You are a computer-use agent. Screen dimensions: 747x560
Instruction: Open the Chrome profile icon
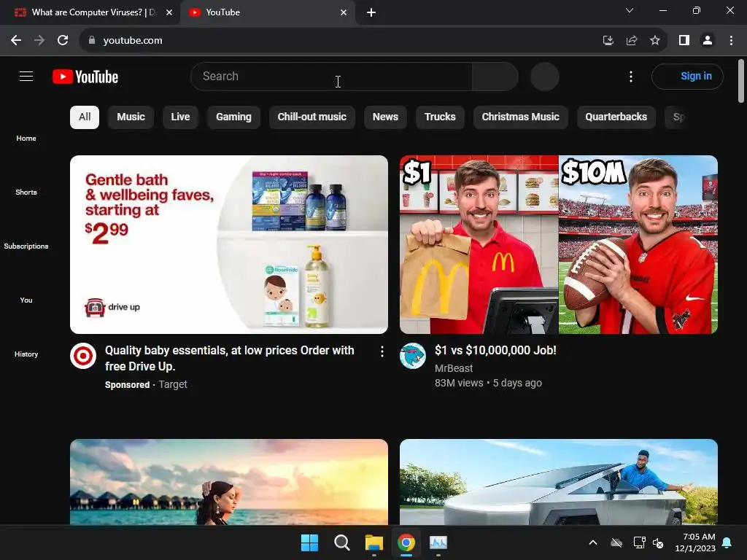pyautogui.click(x=708, y=41)
